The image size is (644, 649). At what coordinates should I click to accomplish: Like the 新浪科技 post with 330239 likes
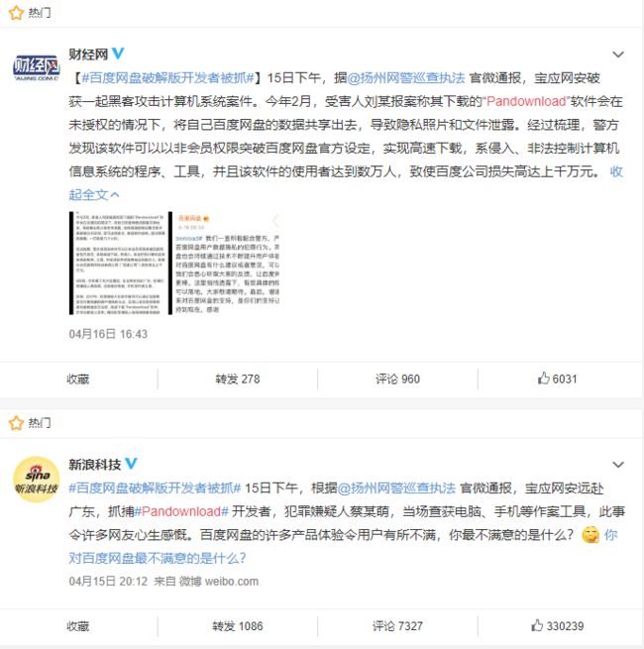tap(557, 626)
